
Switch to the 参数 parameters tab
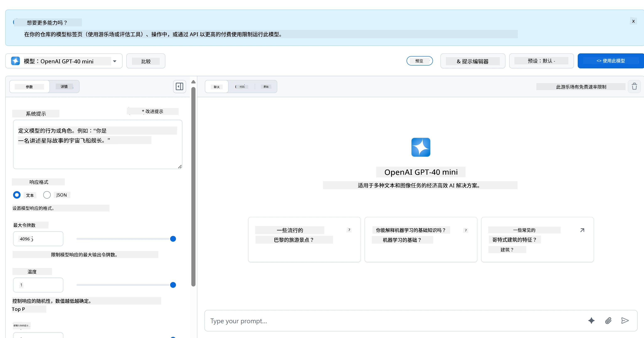(x=29, y=86)
